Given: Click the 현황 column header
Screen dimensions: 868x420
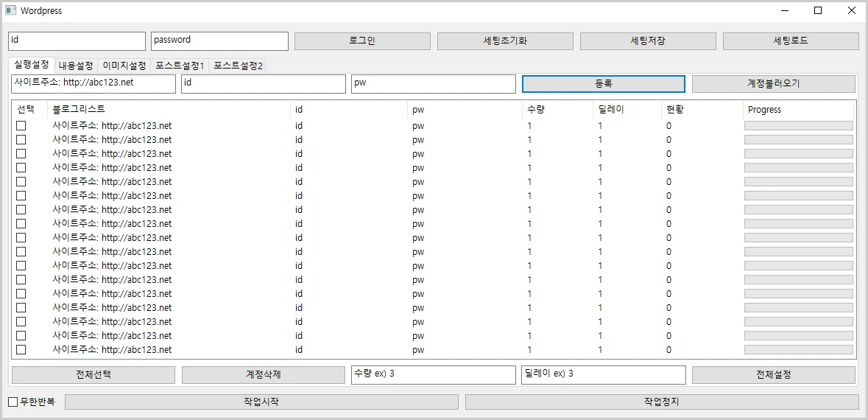Looking at the screenshot, I should (702, 110).
